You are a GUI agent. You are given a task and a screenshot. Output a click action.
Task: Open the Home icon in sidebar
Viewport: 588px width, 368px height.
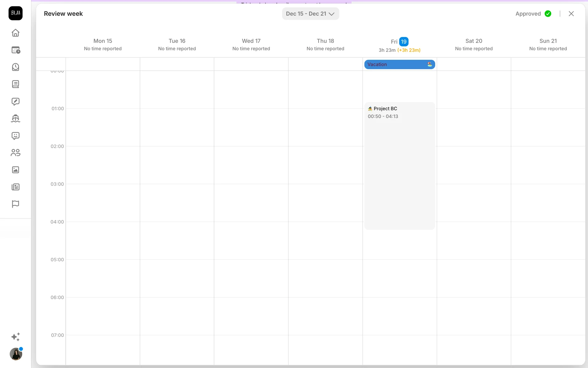[16, 33]
